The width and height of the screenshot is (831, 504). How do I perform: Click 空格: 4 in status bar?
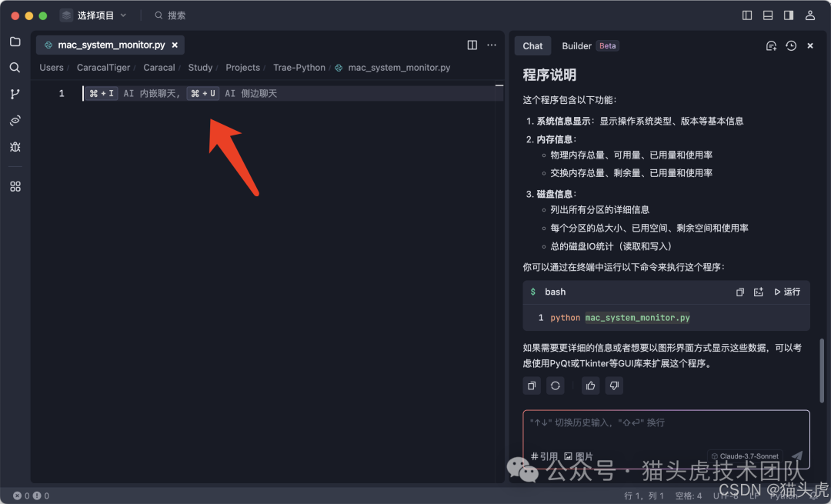tap(689, 496)
